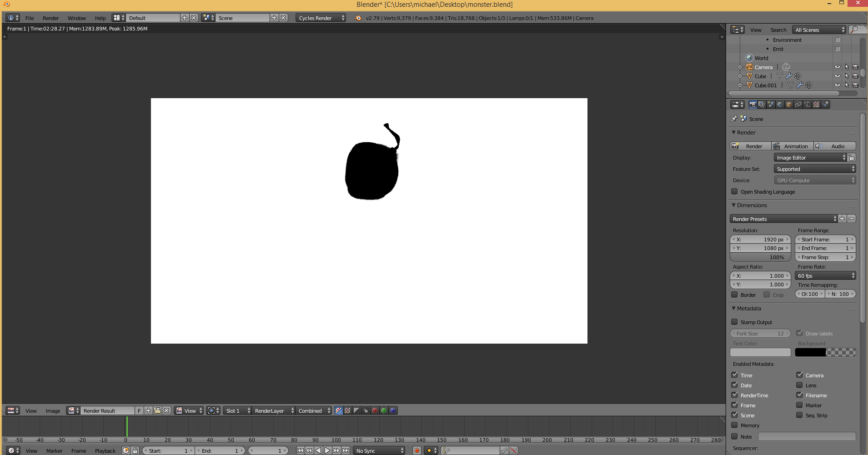868x455 pixels.
Task: Show only the blue channel
Action: click(x=393, y=410)
